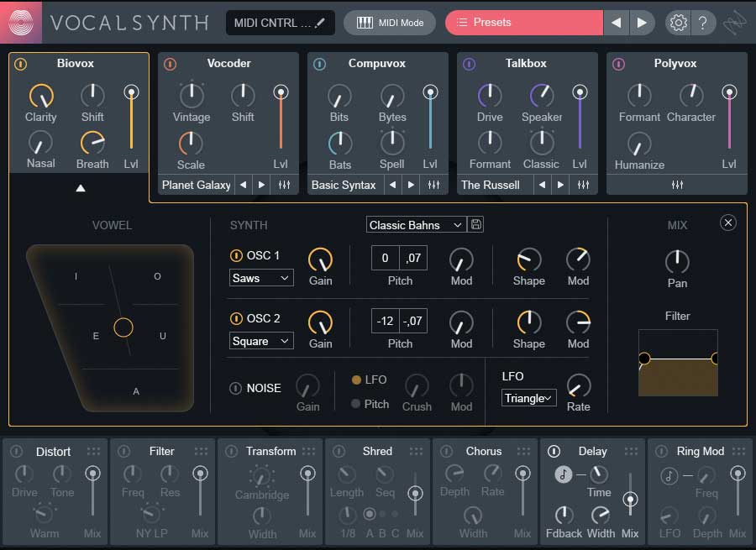Click the Distort module drag handle

point(93,452)
